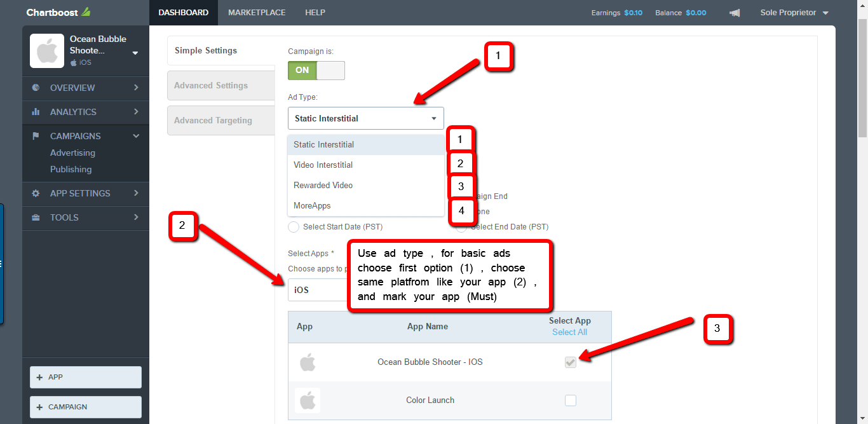Open the Help menu
This screenshot has width=868, height=424.
(x=315, y=13)
